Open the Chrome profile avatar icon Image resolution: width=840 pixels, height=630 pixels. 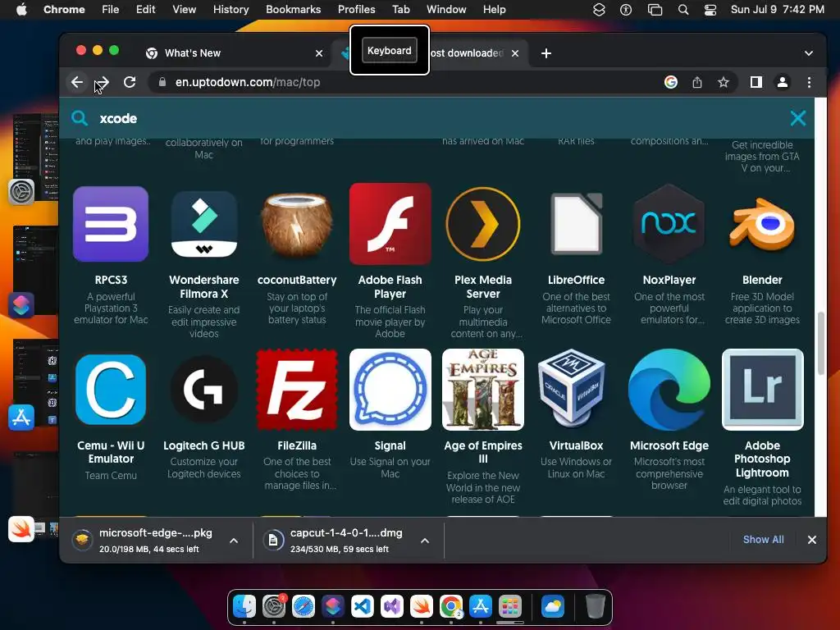pyautogui.click(x=782, y=82)
